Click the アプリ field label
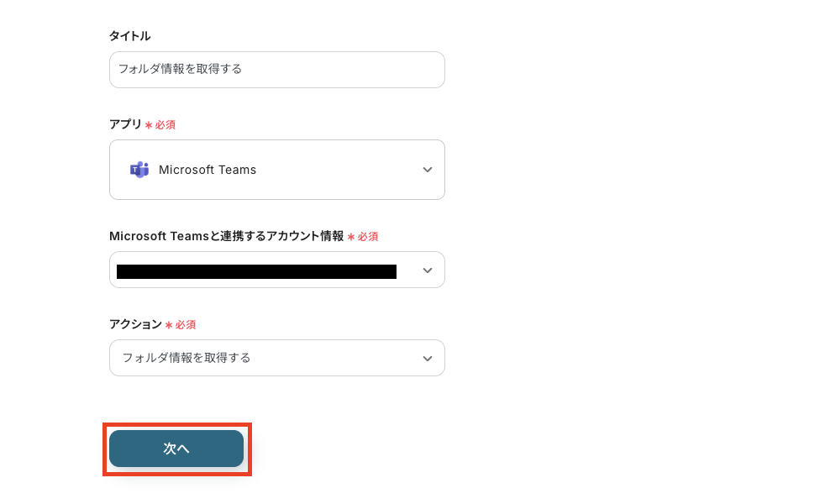The width and height of the screenshot is (830, 504). point(125,124)
